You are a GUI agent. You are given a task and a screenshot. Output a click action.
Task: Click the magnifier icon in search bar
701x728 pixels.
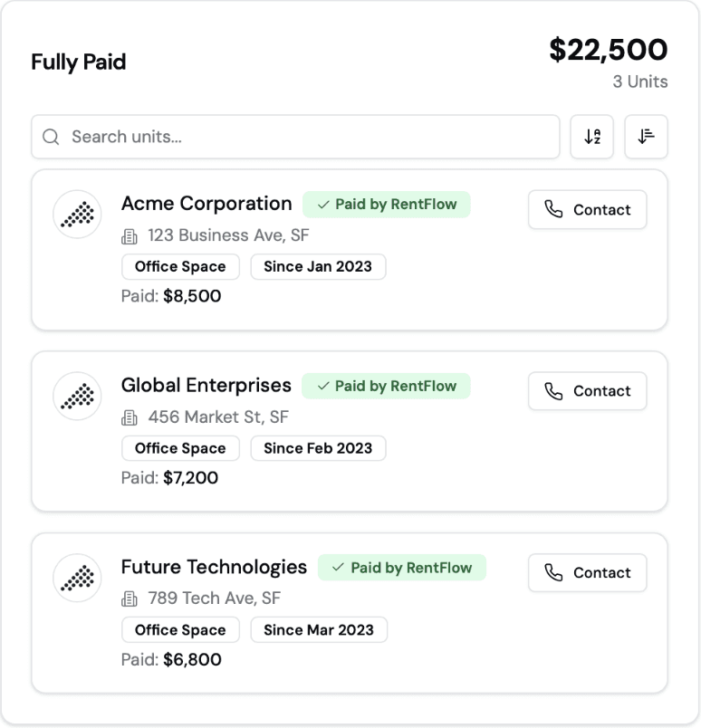tap(51, 137)
